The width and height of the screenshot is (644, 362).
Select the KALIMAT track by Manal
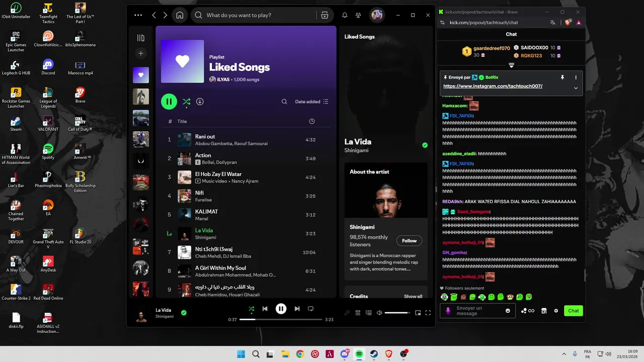pos(246,215)
